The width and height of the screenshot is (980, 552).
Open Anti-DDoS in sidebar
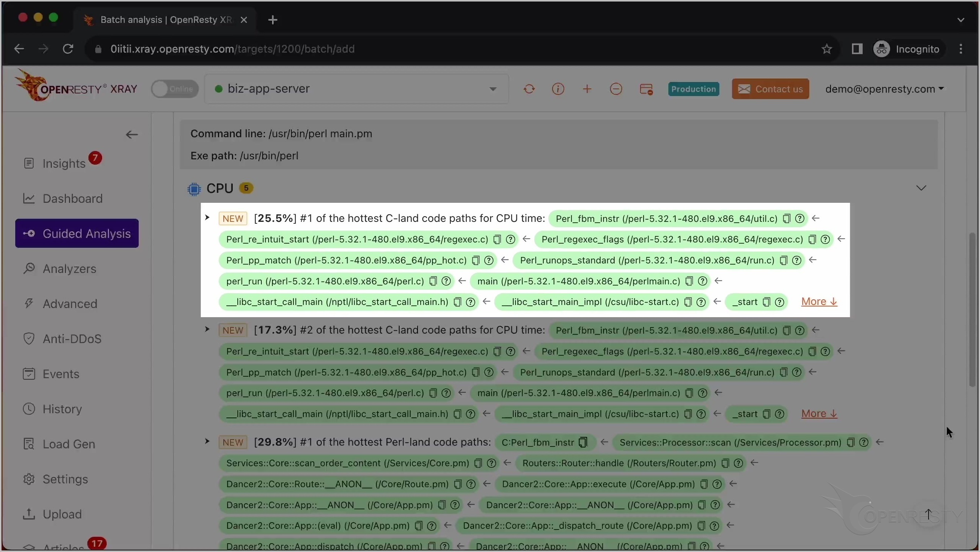pos(63,339)
